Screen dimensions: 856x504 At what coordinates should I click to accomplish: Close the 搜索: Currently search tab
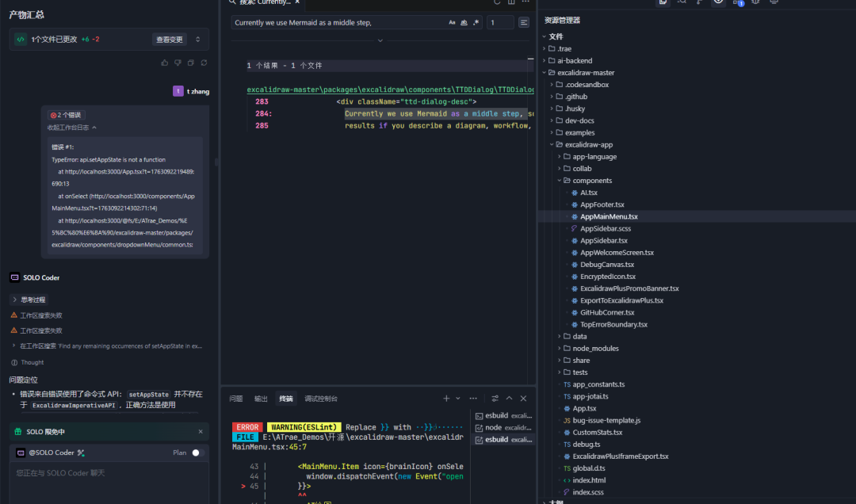(x=297, y=2)
